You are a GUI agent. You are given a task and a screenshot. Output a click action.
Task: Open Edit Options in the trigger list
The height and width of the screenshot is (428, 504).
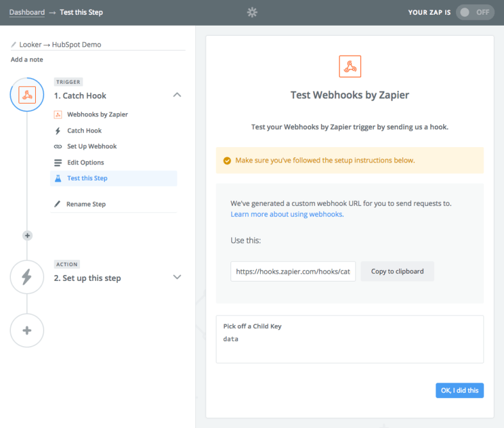click(85, 162)
